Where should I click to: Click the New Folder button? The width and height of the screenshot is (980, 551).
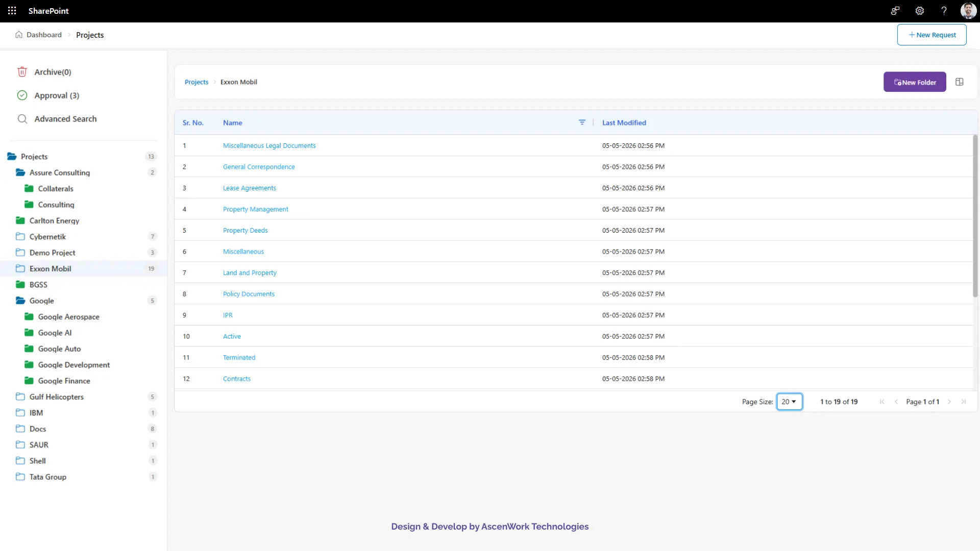[x=915, y=82]
